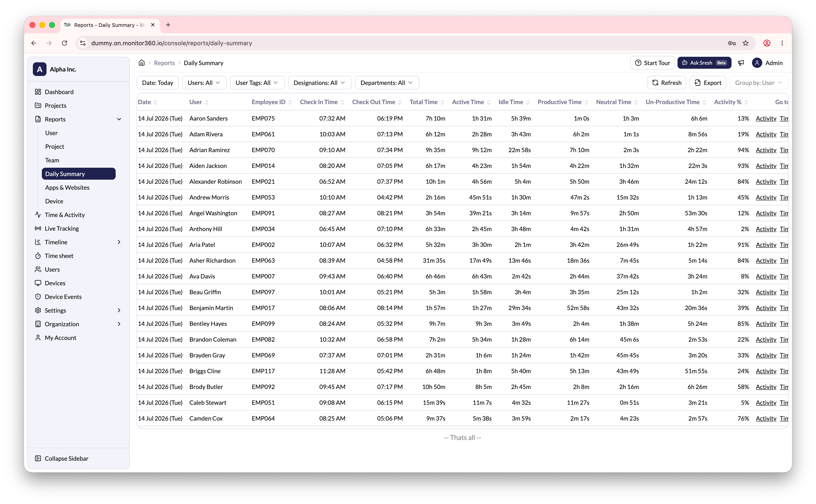Open Ask Sresh Beta assistant
Viewport: 816px width, 504px height.
click(704, 63)
